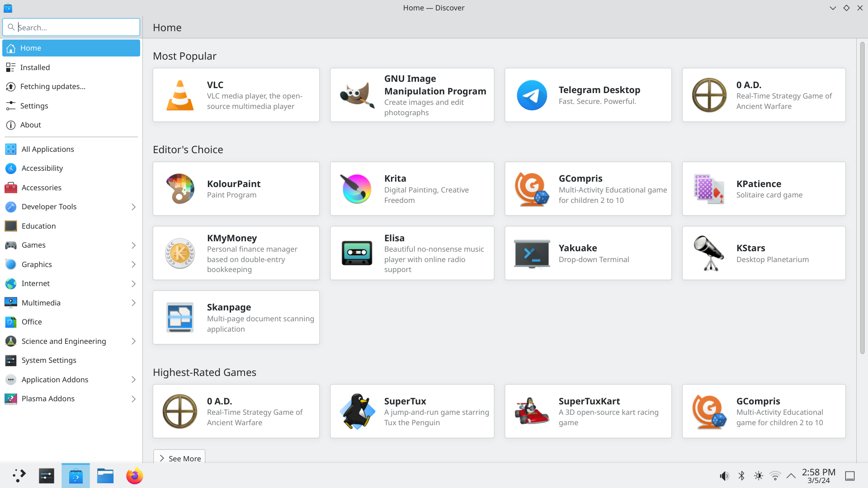This screenshot has width=868, height=488.
Task: Open the volume control tray icon
Action: pyautogui.click(x=724, y=476)
